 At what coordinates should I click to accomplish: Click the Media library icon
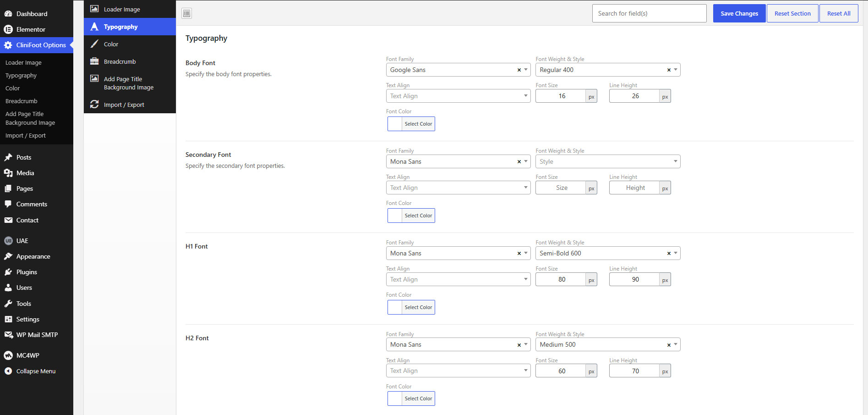[8, 173]
